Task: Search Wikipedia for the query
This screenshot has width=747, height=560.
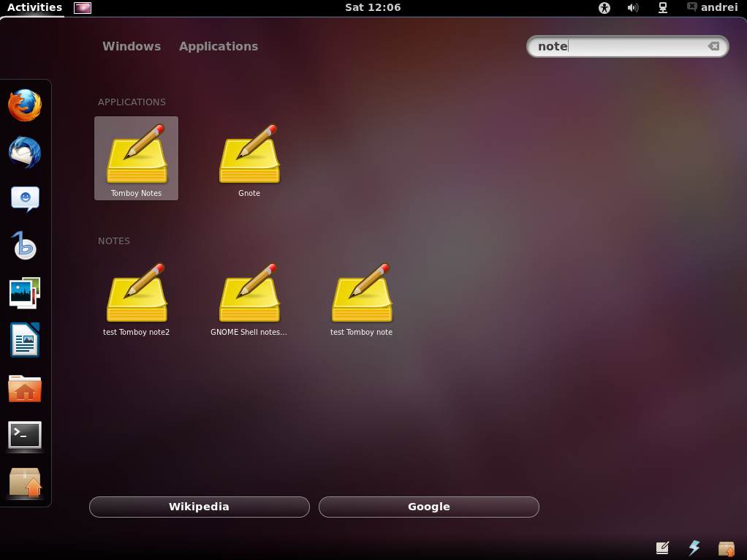Action: pyautogui.click(x=199, y=507)
